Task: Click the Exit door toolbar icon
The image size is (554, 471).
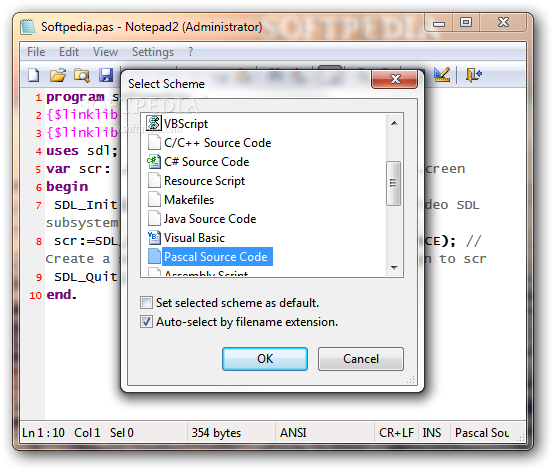Action: pos(473,75)
